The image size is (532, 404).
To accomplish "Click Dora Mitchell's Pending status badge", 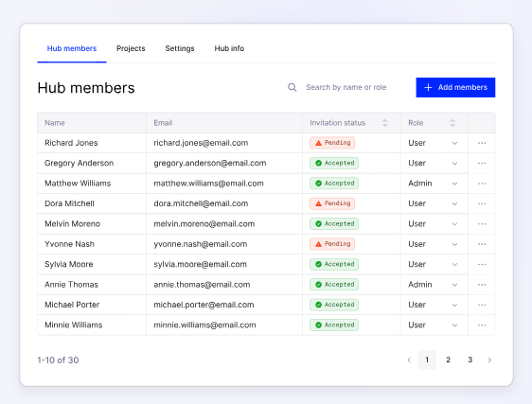I will tap(332, 203).
